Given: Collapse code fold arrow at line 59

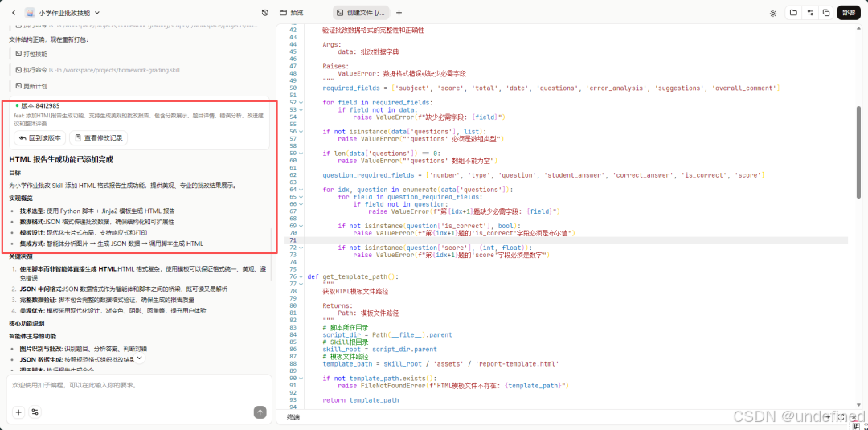Looking at the screenshot, I should click(x=301, y=153).
